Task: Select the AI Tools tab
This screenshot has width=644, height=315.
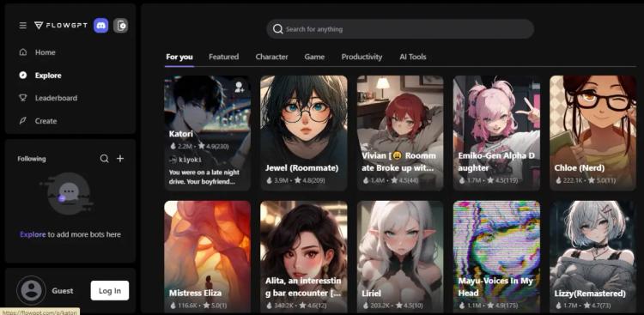Action: (x=413, y=57)
